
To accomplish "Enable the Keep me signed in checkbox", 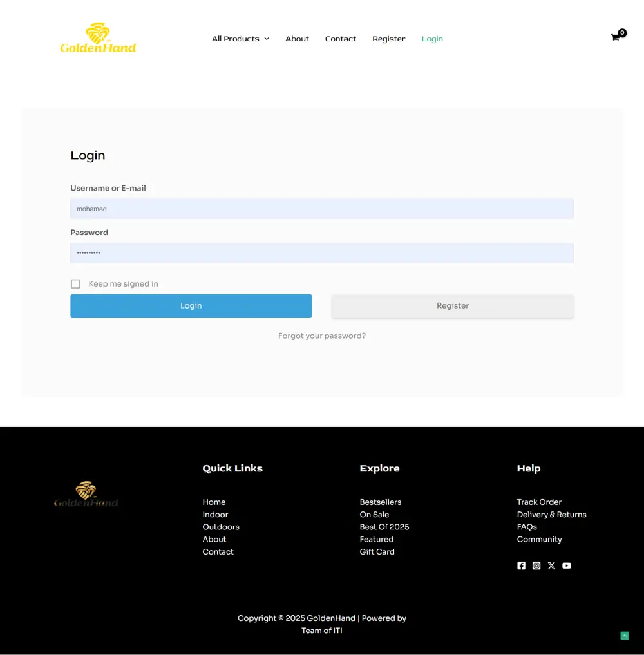I will coord(75,283).
